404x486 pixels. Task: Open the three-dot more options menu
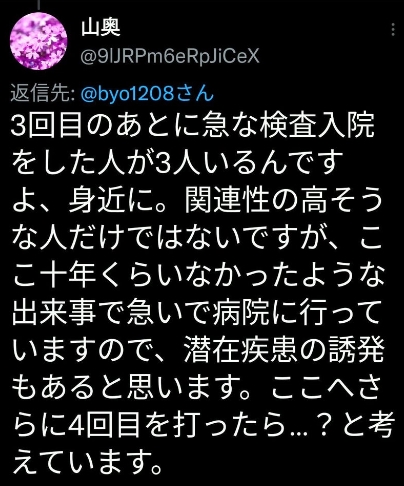tap(394, 30)
